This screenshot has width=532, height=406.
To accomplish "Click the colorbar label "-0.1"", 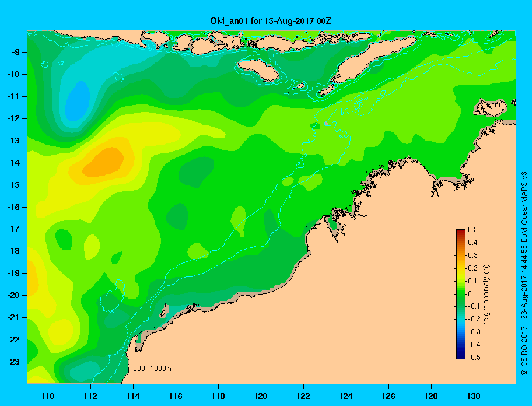I will (474, 306).
